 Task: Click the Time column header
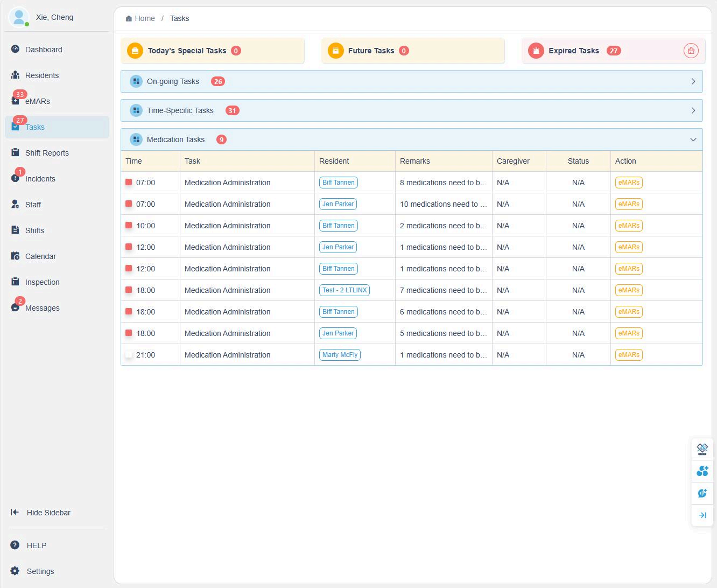click(134, 161)
